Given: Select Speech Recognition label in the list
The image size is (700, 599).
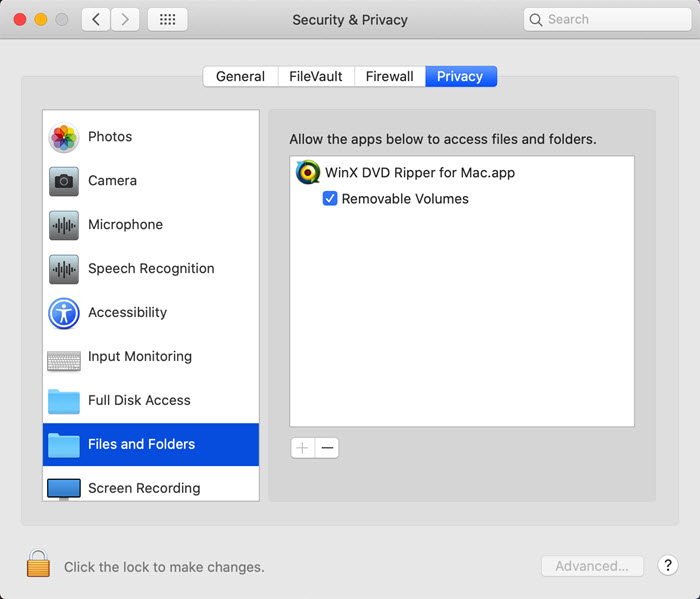Looking at the screenshot, I should (151, 269).
